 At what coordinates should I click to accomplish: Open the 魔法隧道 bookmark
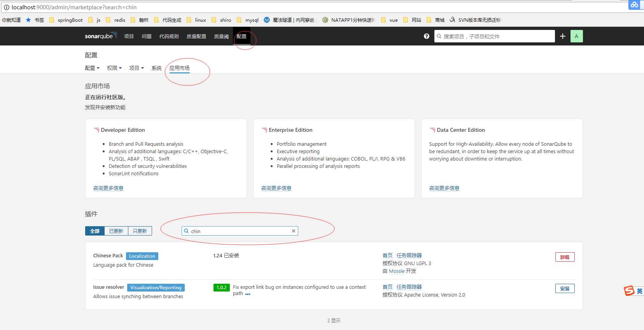pos(289,20)
